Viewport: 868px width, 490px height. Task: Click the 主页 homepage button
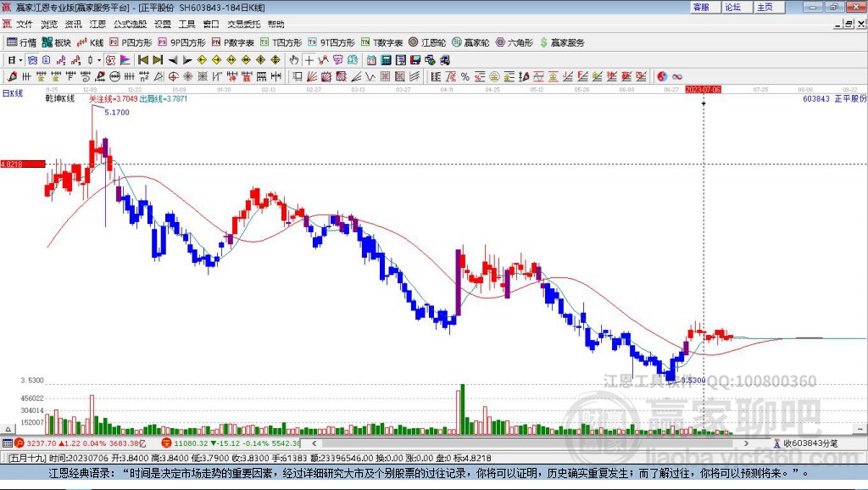click(765, 7)
